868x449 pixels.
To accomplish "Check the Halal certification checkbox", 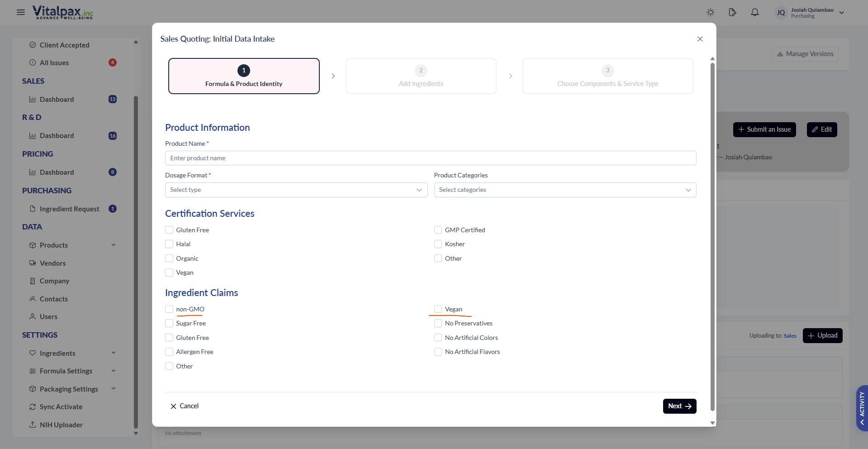I will (169, 244).
